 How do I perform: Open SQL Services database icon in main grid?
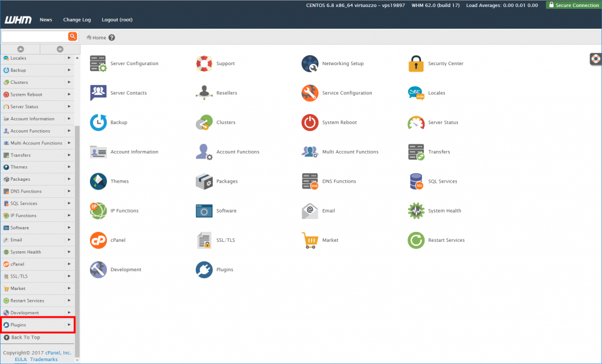tap(416, 181)
